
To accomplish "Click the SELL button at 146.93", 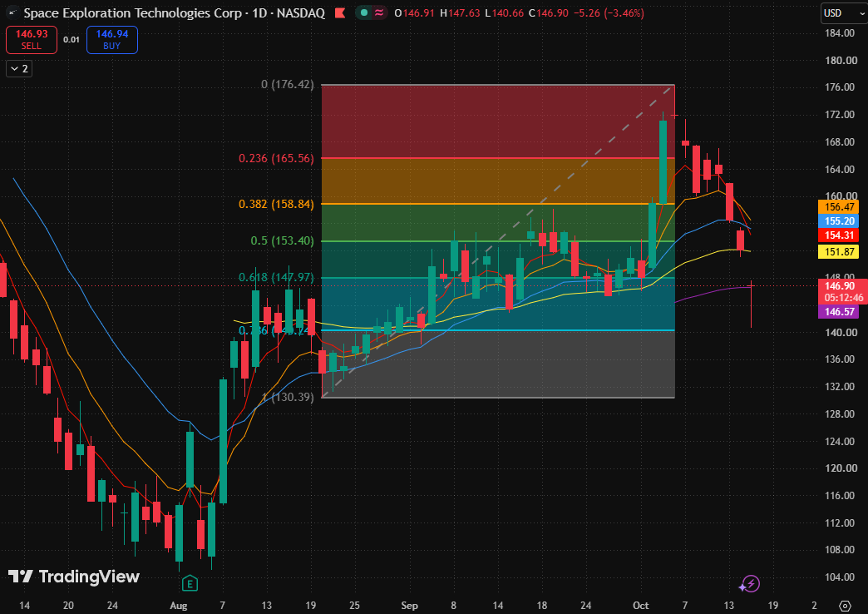I will (32, 40).
